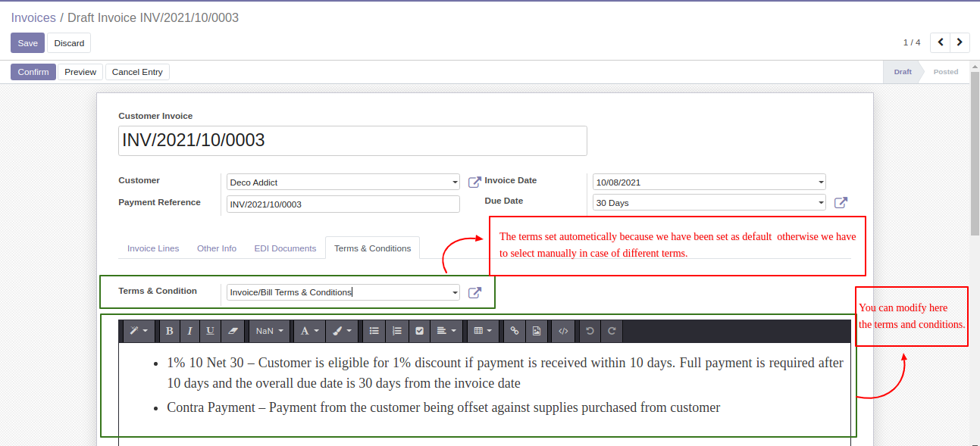Click the Confirm button
This screenshot has width=980, height=446.
pos(33,72)
